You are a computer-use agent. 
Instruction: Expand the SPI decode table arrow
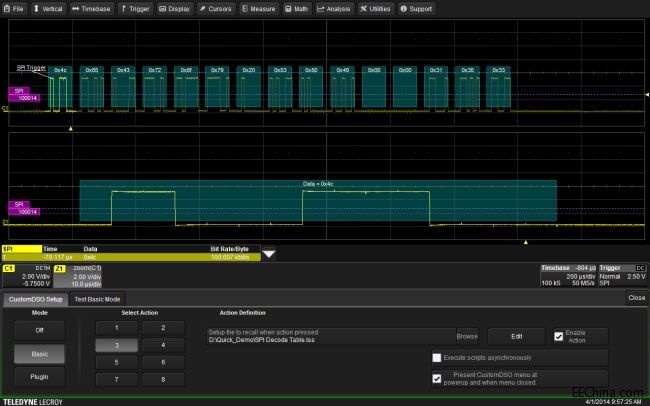[x=269, y=253]
